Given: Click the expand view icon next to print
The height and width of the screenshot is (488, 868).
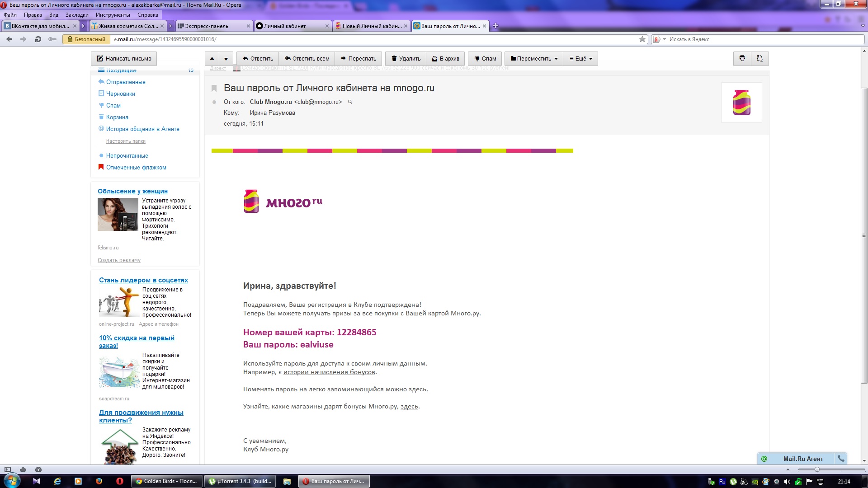Looking at the screenshot, I should (759, 58).
